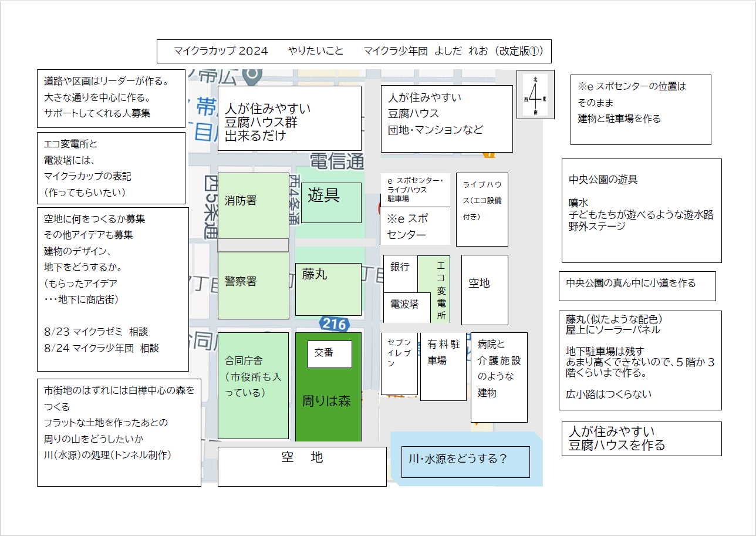Select the 豆腐ハウスを作る box at right
The height and width of the screenshot is (536, 756).
pyautogui.click(x=642, y=439)
